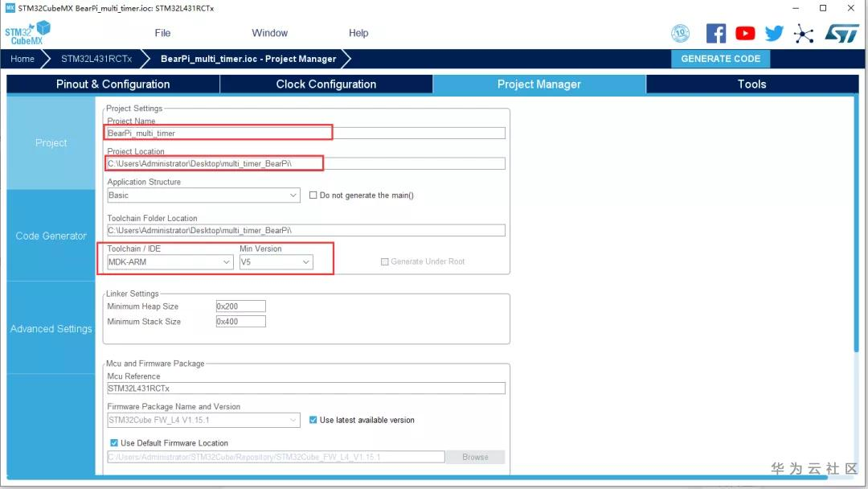This screenshot has width=868, height=489.
Task: Click the Minimum Stack Size field
Action: [241, 321]
